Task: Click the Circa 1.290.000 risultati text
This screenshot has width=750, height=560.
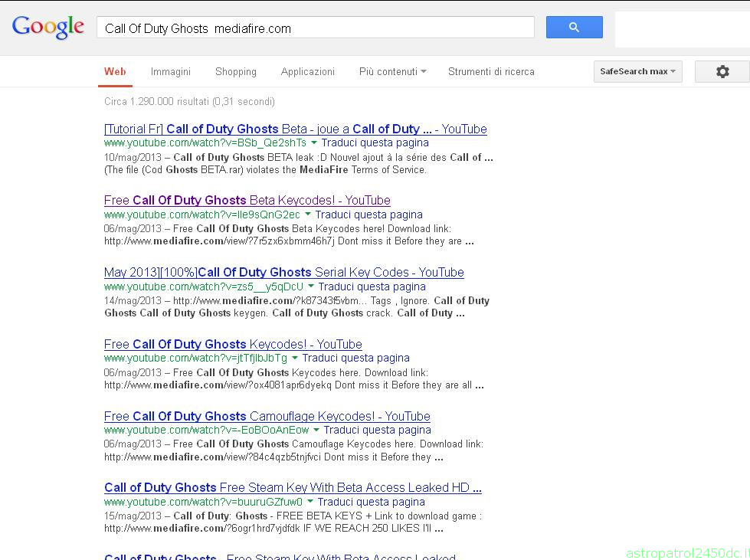Action: [189, 101]
